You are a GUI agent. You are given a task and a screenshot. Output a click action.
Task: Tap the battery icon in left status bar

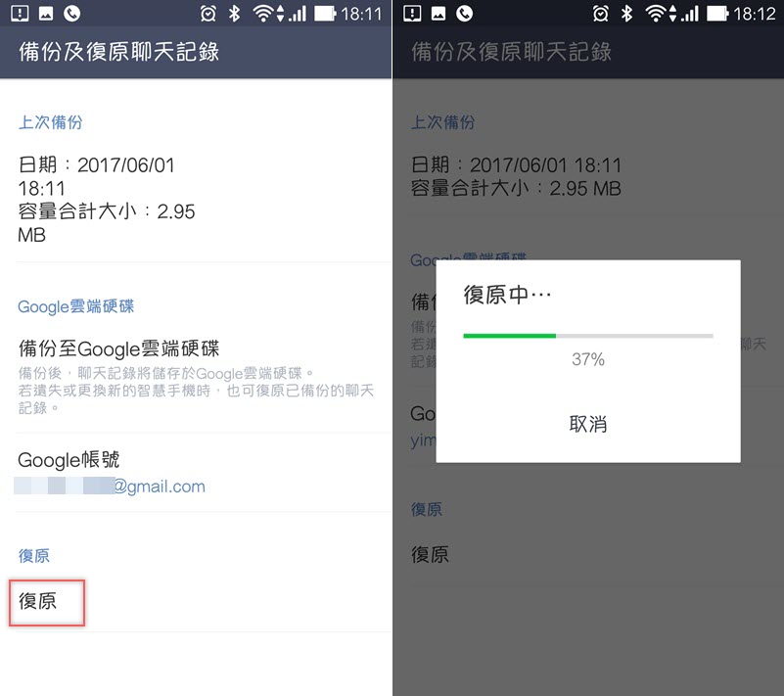325,14
